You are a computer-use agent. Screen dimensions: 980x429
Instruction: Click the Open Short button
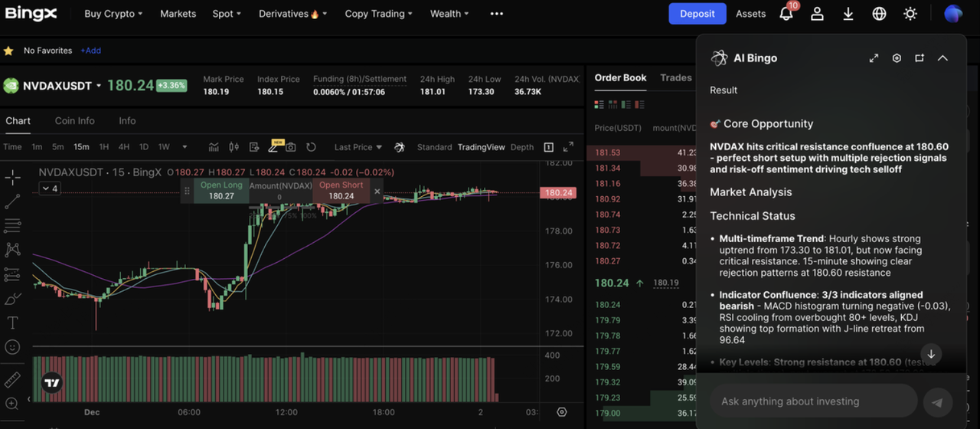coord(341,191)
